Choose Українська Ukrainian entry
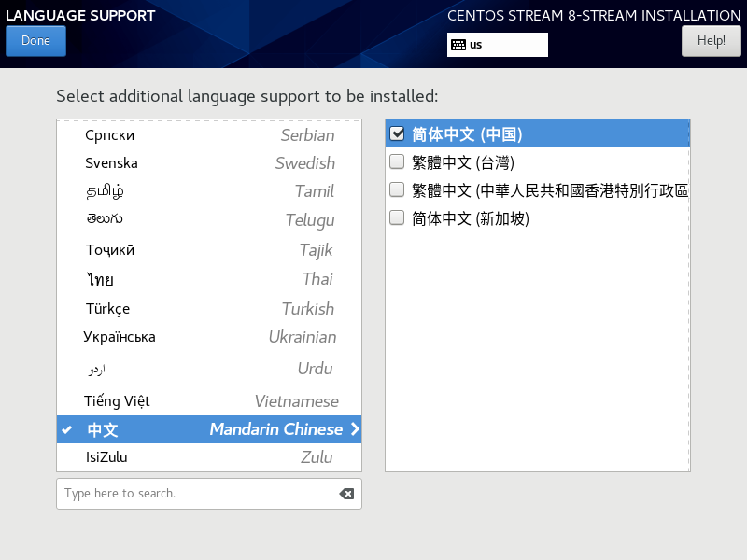Image resolution: width=747 pixels, height=560 pixels. (x=209, y=337)
